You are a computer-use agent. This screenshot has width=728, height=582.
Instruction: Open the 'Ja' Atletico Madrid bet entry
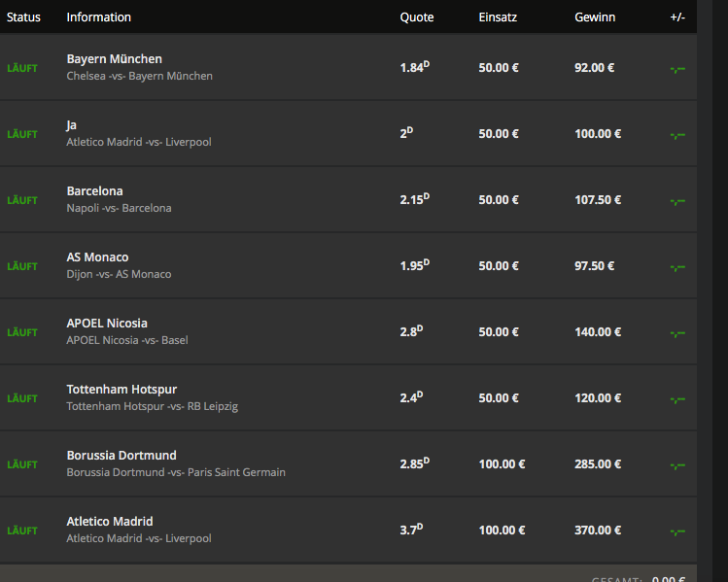point(348,134)
